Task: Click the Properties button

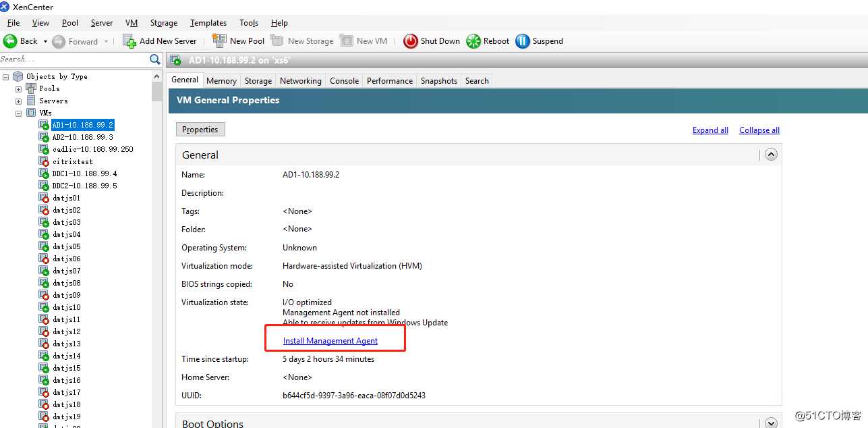Action: tap(200, 130)
